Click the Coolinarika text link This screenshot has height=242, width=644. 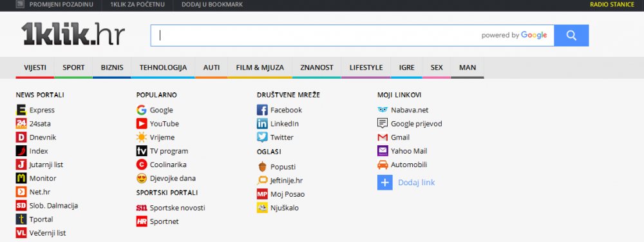pyautogui.click(x=168, y=165)
